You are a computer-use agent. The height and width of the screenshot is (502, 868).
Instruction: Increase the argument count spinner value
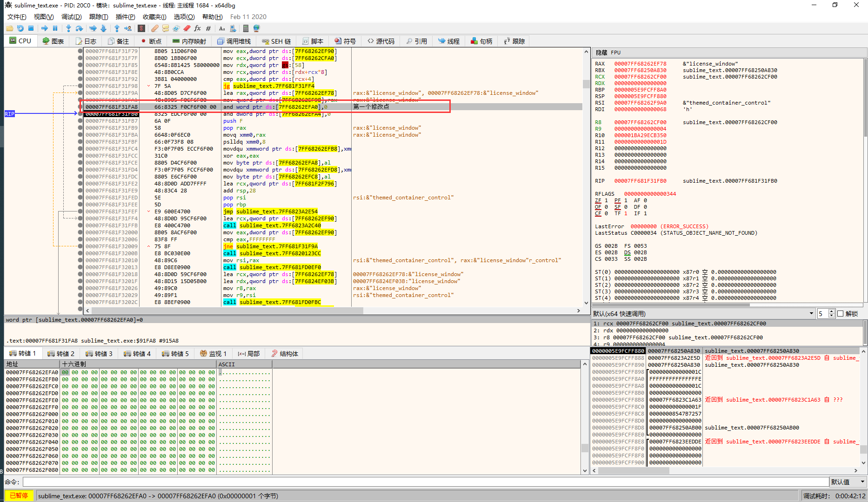(832, 311)
